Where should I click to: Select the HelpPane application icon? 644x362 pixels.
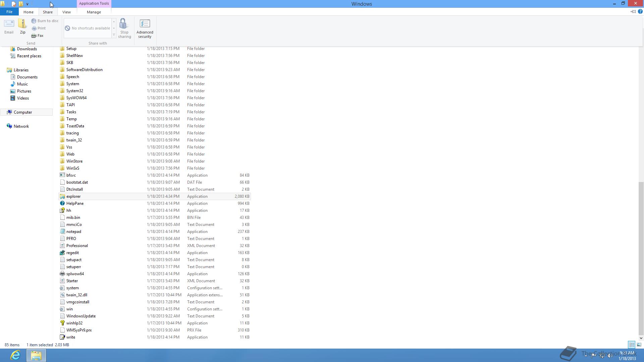[x=62, y=203]
